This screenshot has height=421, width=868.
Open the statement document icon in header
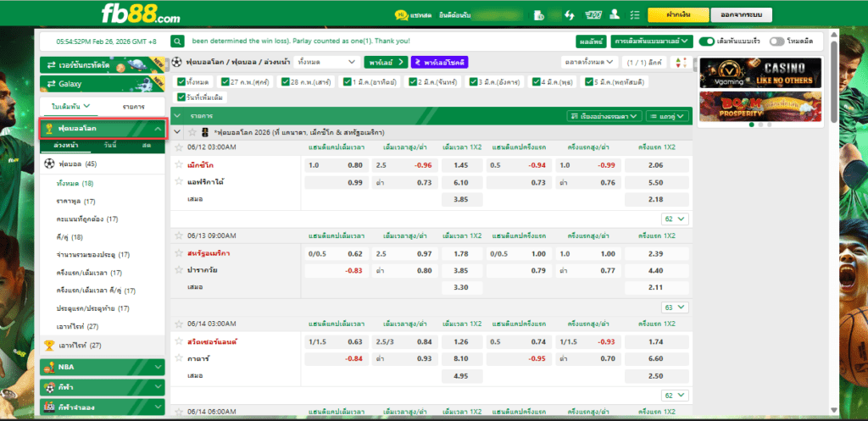(538, 15)
